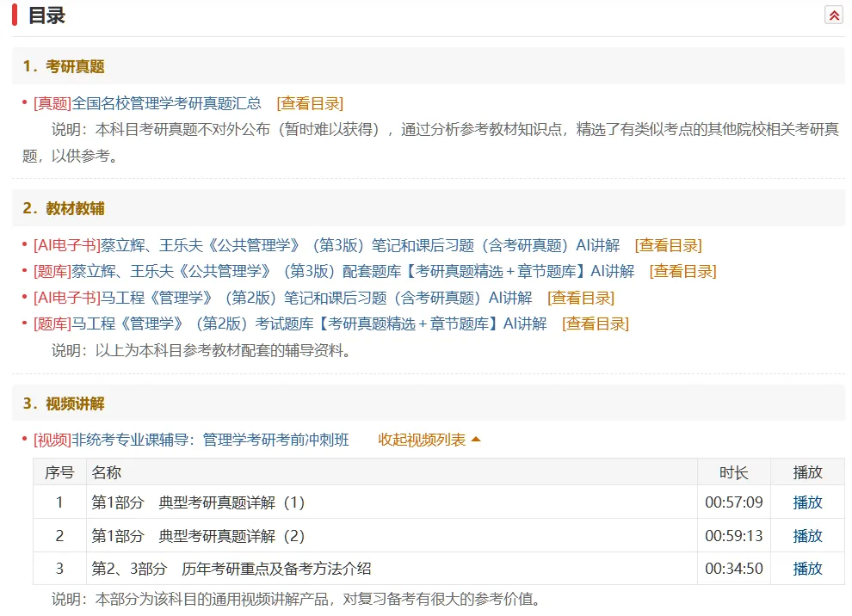Collapse the video list arrow icon
852x616 pixels.
click(476, 440)
